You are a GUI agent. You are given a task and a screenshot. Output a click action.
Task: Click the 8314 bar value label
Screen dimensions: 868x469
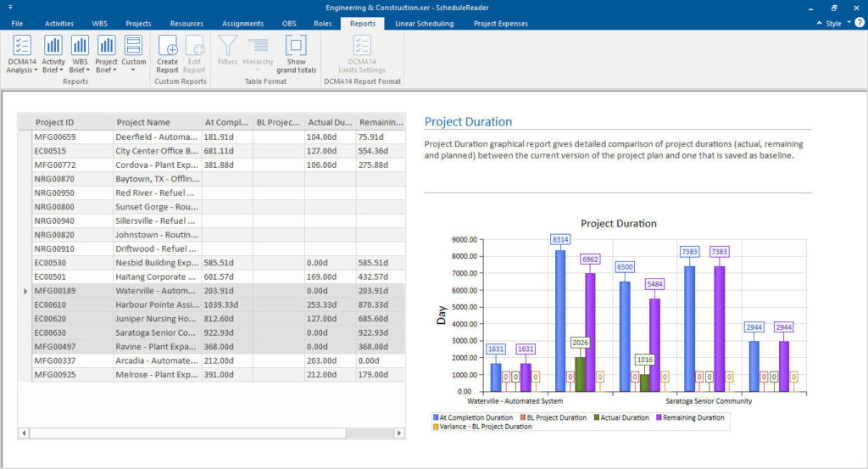click(560, 239)
